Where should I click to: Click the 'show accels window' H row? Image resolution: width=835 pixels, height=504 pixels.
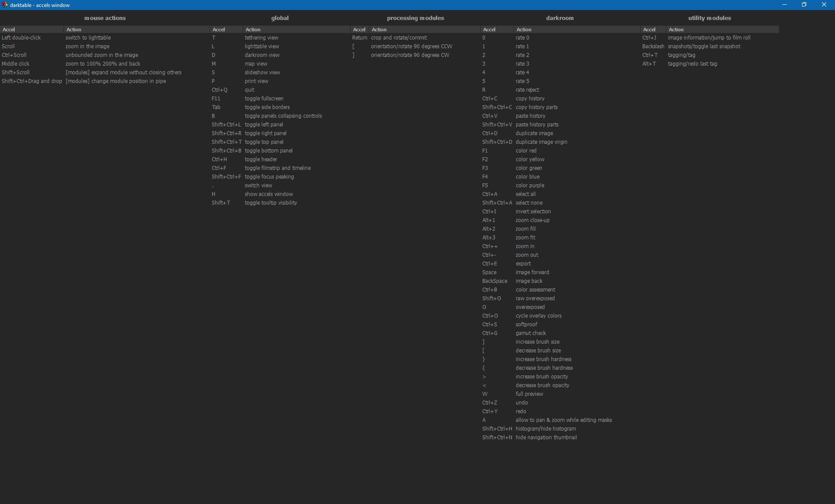tap(269, 194)
